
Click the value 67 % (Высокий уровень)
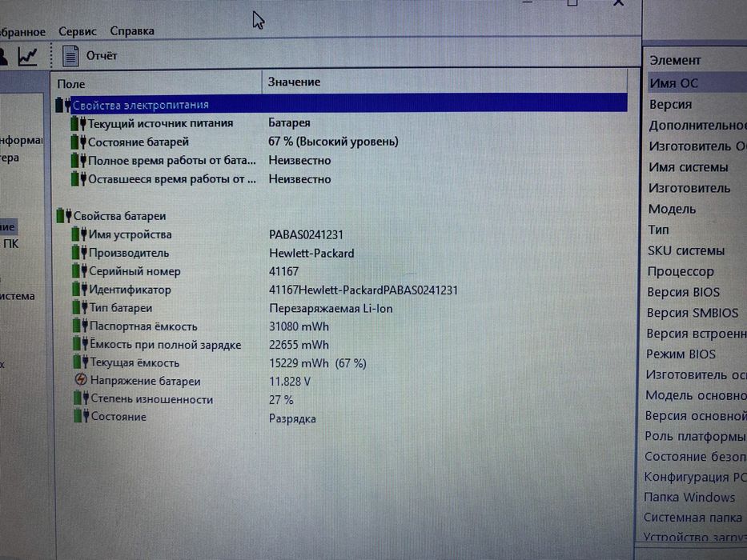[333, 142]
